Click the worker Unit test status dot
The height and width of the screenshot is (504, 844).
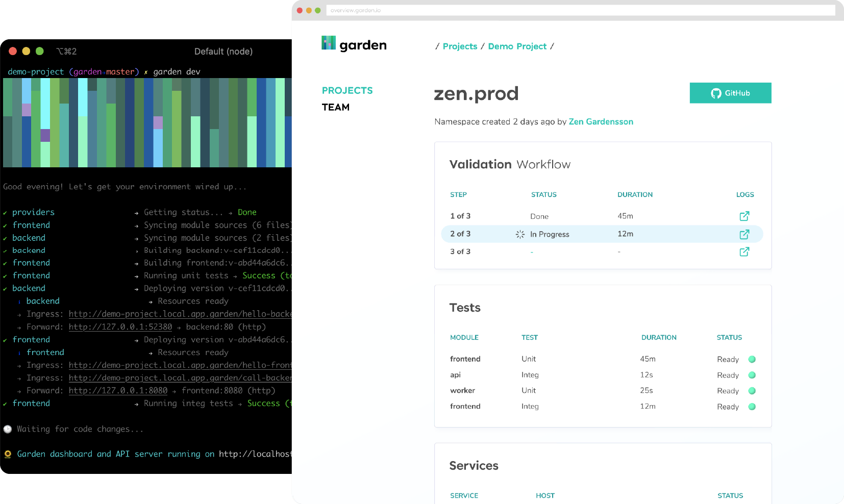[x=752, y=391]
